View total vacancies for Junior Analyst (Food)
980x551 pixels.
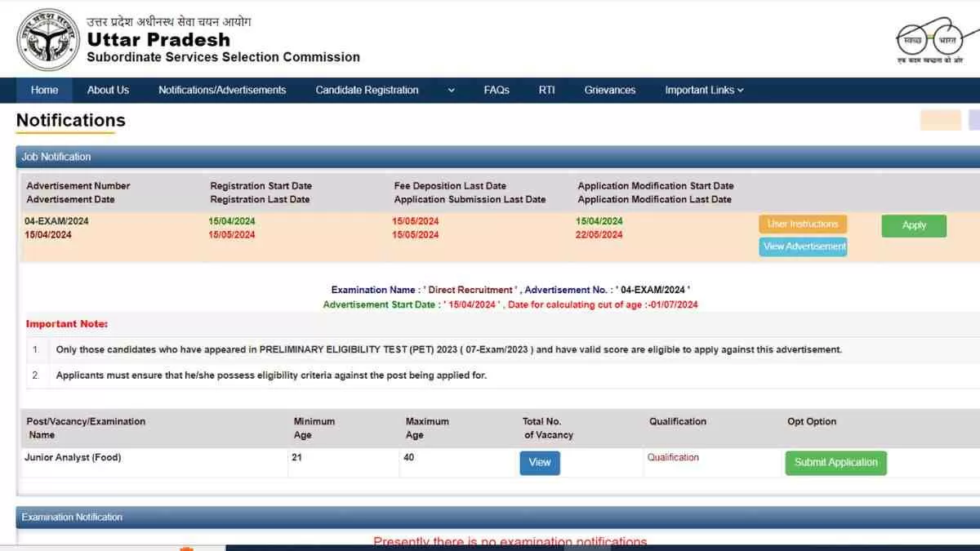pyautogui.click(x=540, y=462)
